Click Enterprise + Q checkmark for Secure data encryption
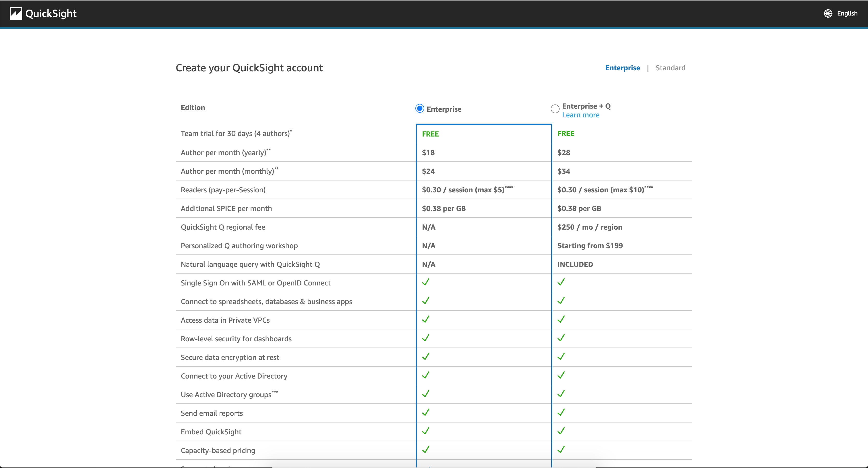Image resolution: width=868 pixels, height=468 pixels. pos(561,356)
